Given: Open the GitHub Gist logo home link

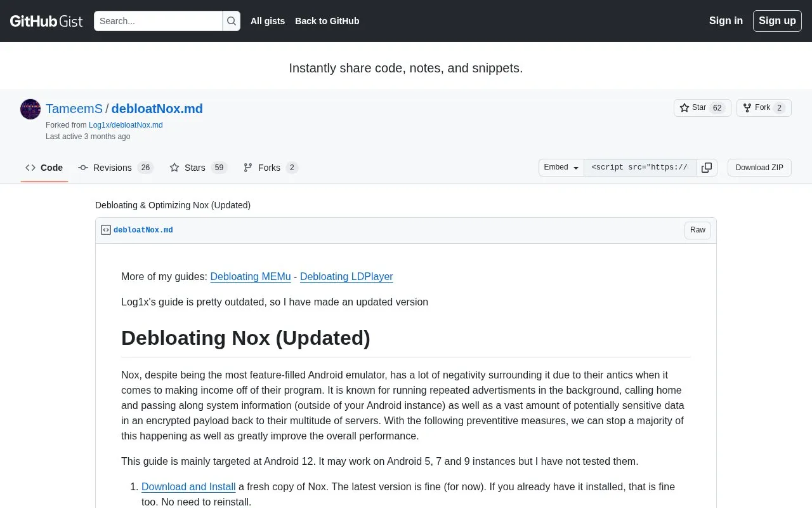Looking at the screenshot, I should (46, 21).
